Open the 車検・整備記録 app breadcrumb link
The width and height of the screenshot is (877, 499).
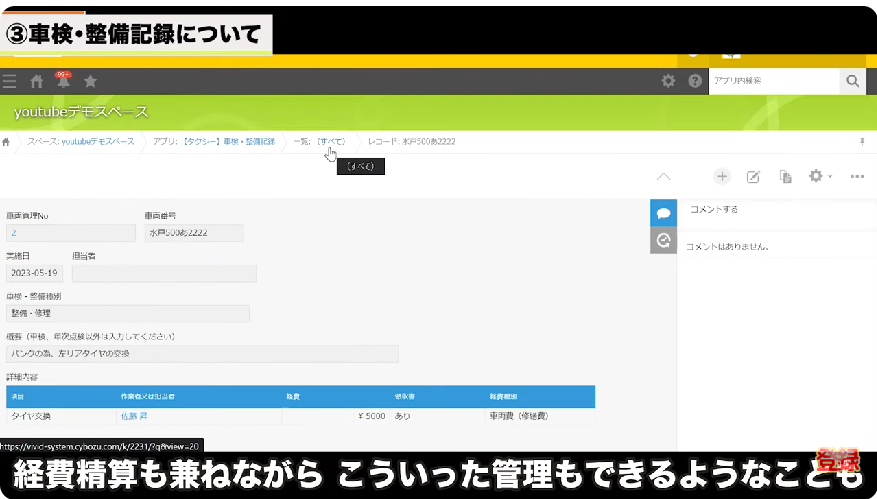pyautogui.click(x=214, y=142)
